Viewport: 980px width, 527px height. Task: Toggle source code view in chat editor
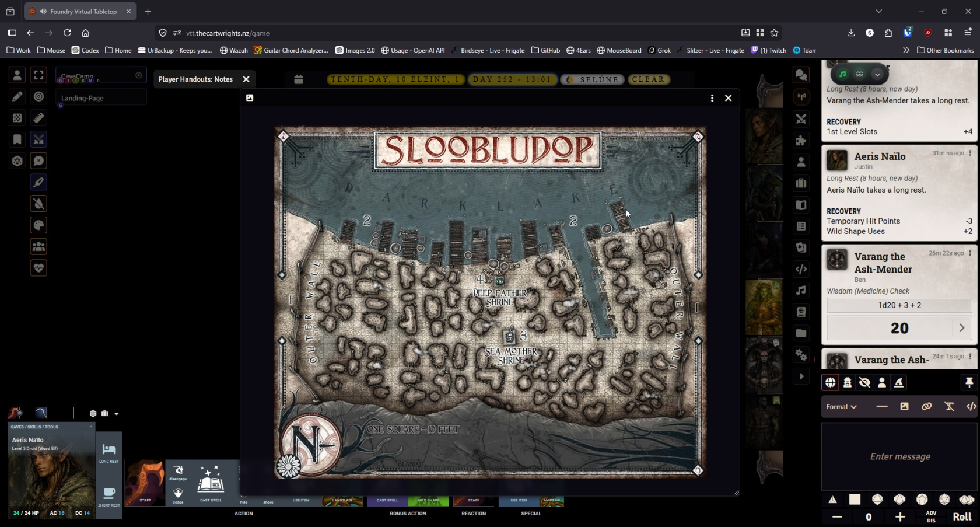971,407
